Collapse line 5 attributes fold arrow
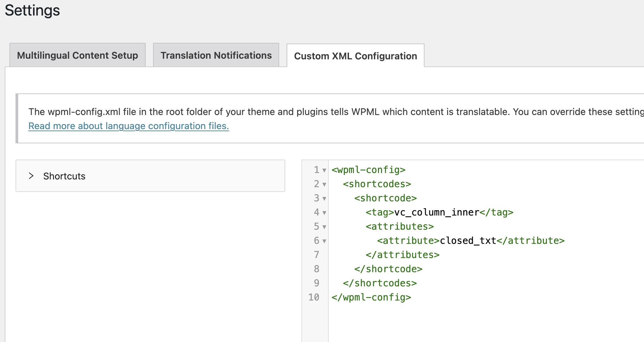 click(324, 227)
